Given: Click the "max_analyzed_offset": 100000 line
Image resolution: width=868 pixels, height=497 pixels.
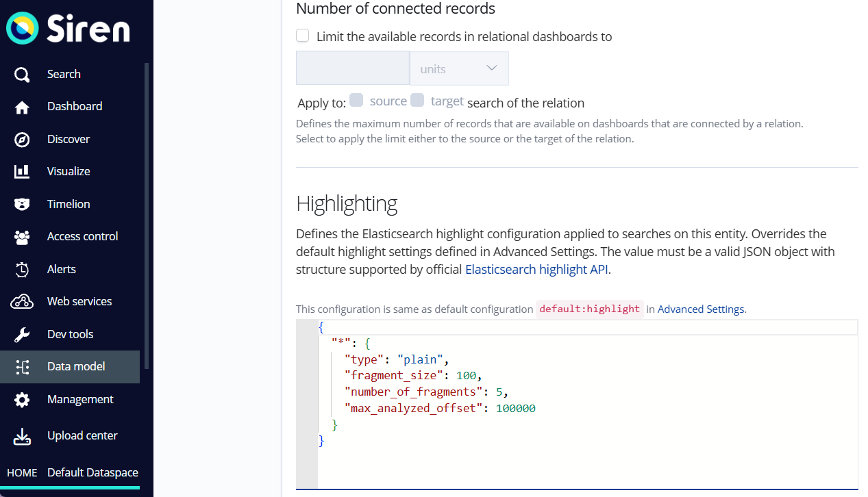Looking at the screenshot, I should pyautogui.click(x=441, y=408).
